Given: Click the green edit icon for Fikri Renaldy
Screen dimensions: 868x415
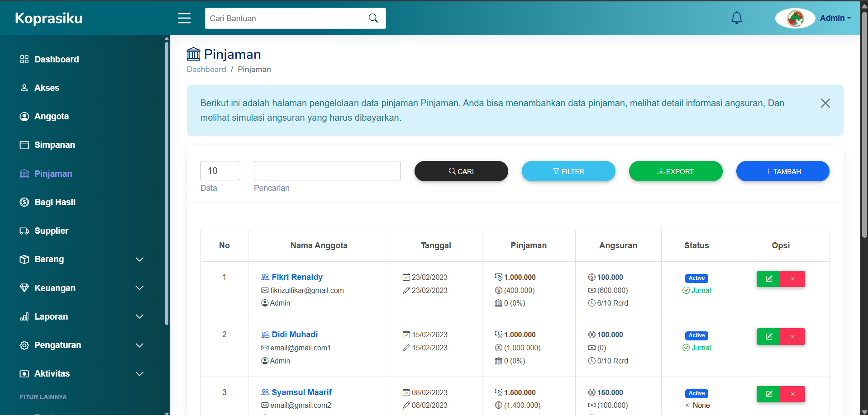Looking at the screenshot, I should [768, 278].
